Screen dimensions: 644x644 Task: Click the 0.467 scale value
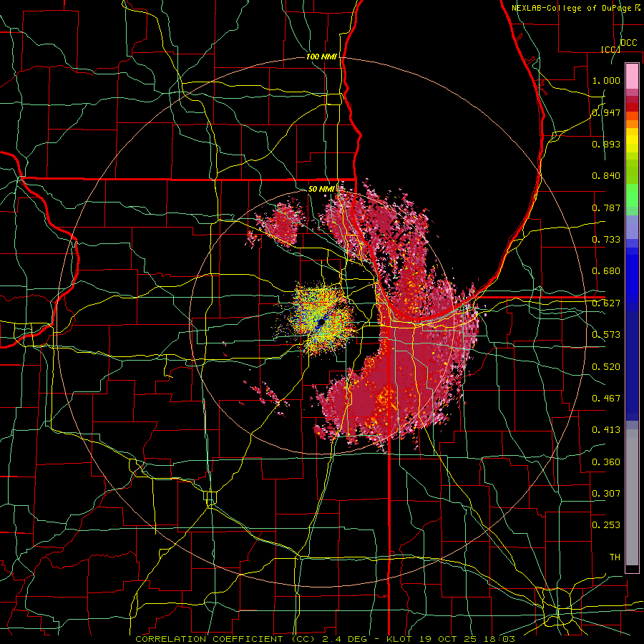pos(606,399)
